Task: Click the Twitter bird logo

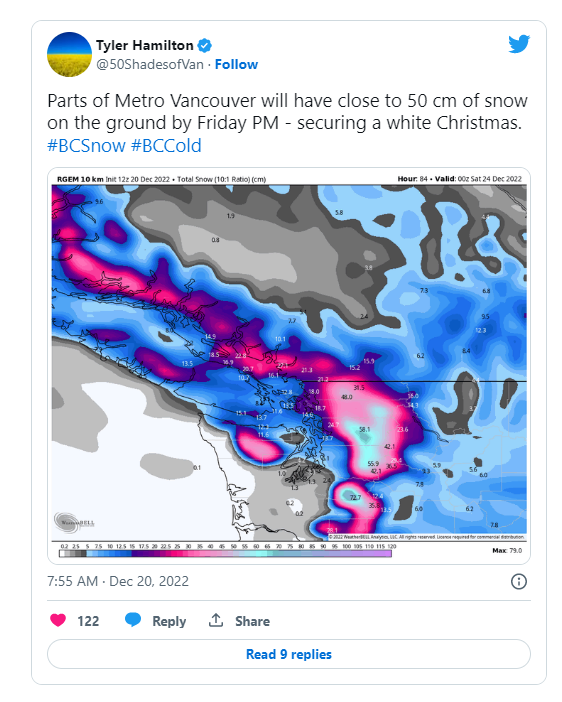Action: (519, 44)
